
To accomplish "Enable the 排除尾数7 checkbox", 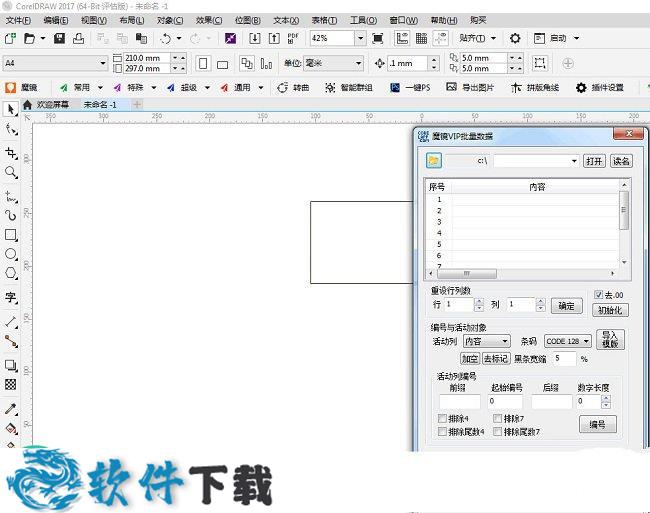I will click(497, 432).
